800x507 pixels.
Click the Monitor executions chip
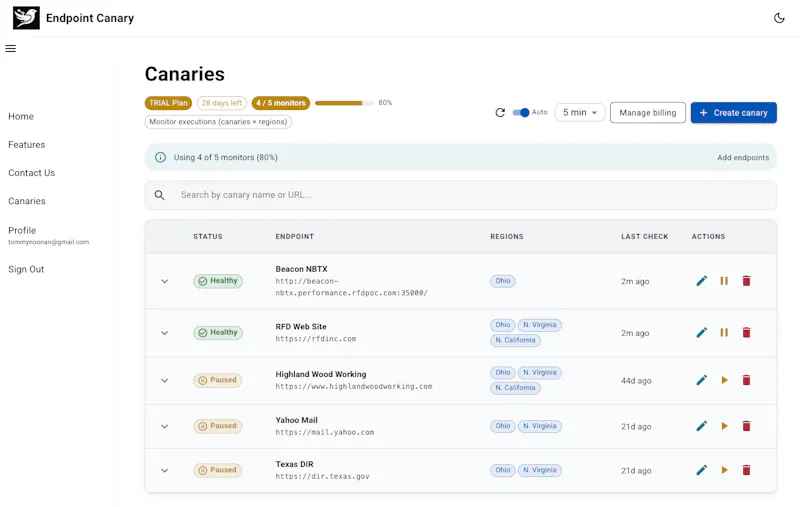pos(218,122)
